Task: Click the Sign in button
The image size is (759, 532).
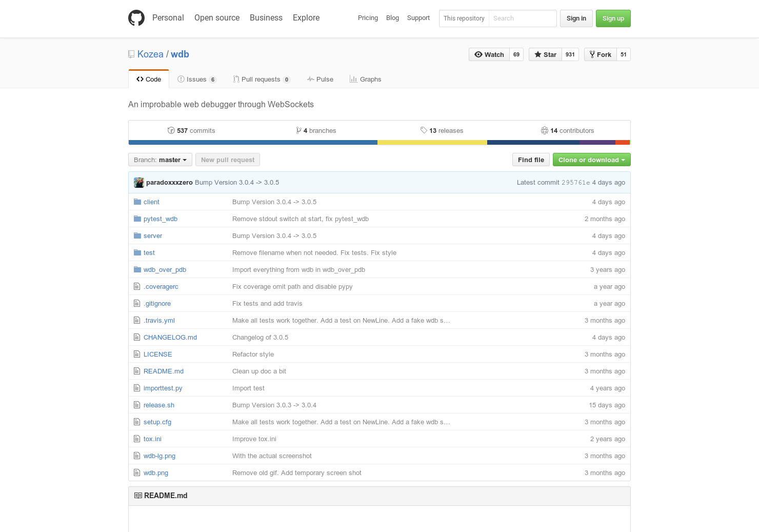Action: pos(576,18)
